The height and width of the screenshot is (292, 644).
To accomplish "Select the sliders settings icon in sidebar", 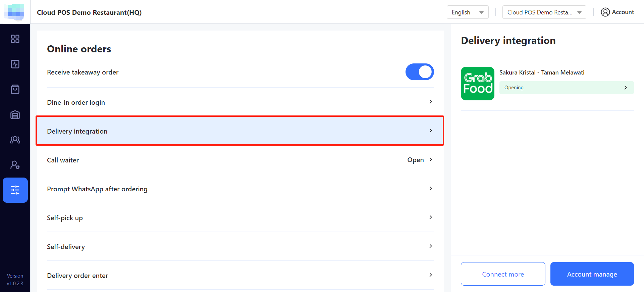I will [15, 190].
